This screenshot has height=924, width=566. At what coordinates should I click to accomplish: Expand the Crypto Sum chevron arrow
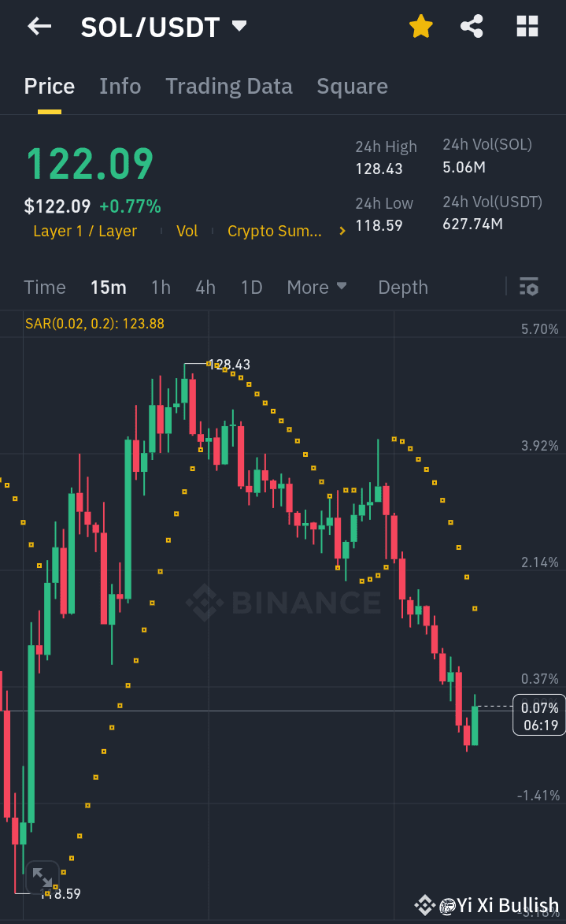(342, 231)
